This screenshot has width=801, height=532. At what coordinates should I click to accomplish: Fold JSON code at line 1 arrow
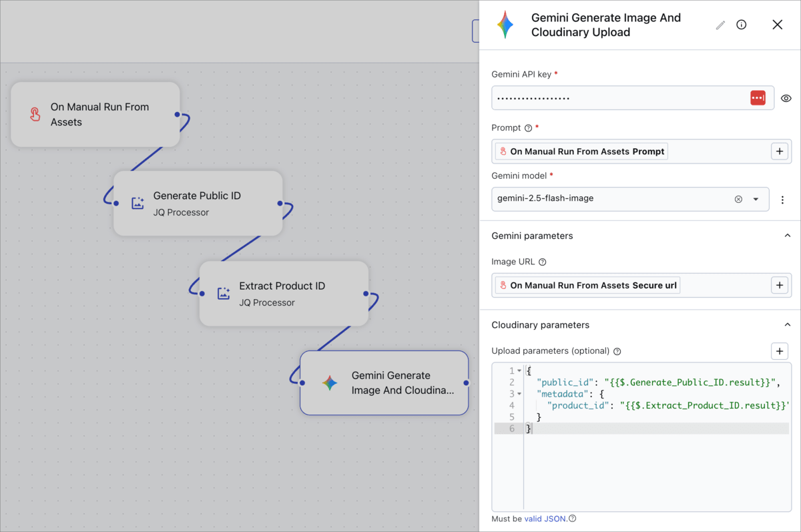[519, 370]
